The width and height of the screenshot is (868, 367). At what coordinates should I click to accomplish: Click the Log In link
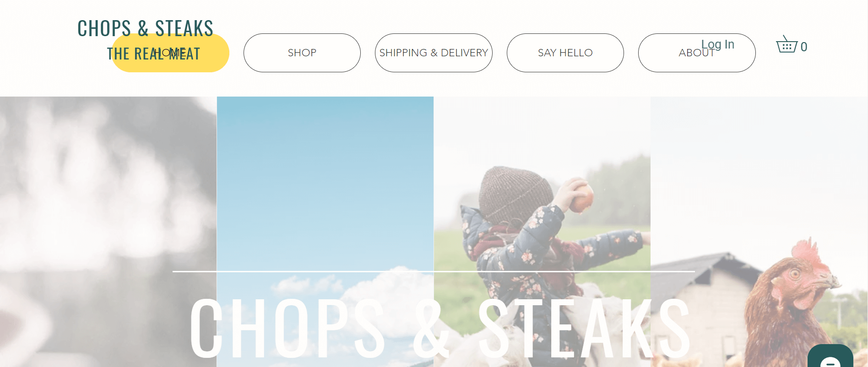[x=718, y=44]
